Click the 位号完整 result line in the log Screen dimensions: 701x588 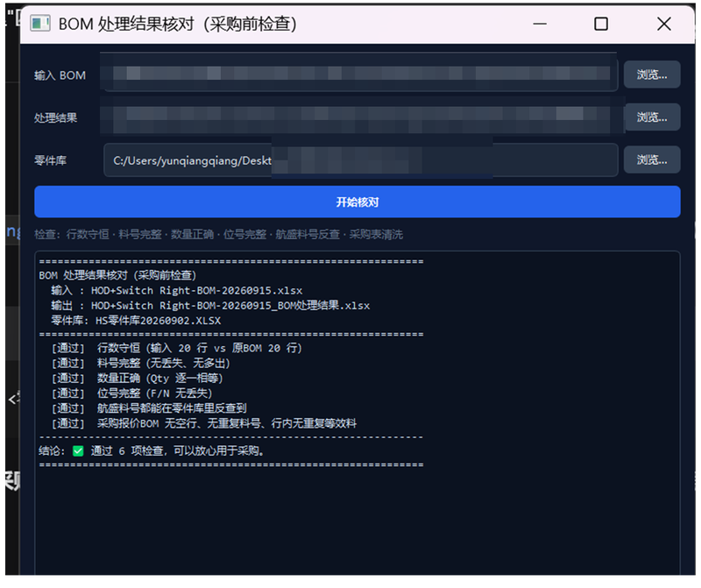click(131, 393)
